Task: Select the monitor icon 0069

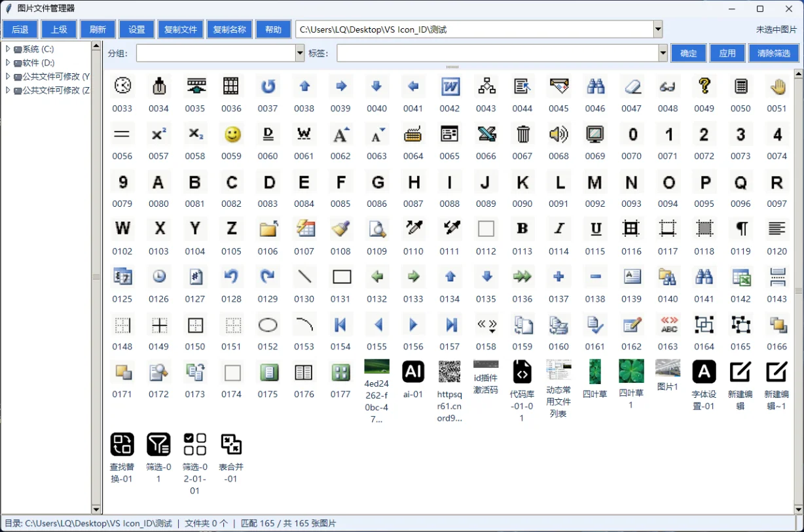Action: pos(595,135)
